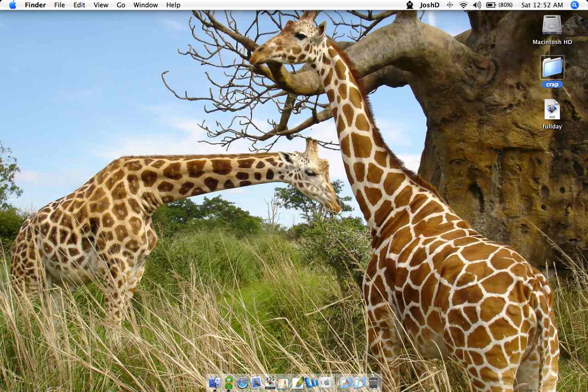
Task: Click the battery status icon
Action: pyautogui.click(x=491, y=5)
